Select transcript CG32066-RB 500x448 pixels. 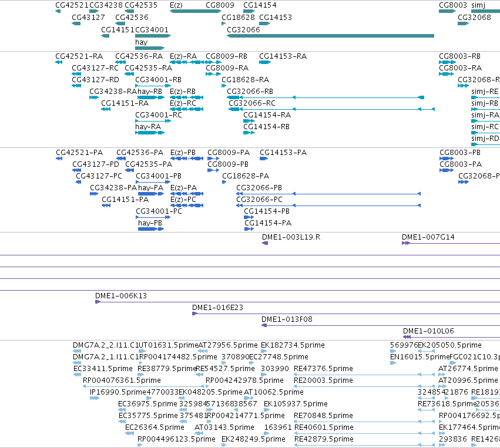pos(325,97)
